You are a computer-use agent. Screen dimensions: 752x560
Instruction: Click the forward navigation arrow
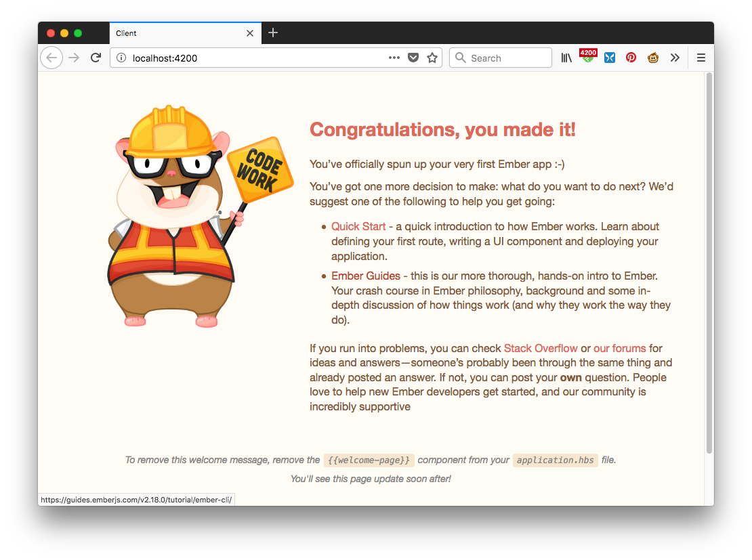74,58
